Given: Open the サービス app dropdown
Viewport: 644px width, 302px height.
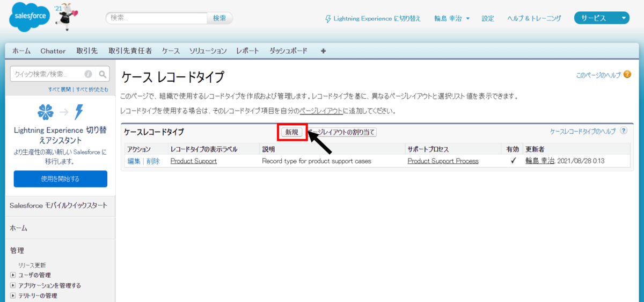Looking at the screenshot, I should click(602, 18).
